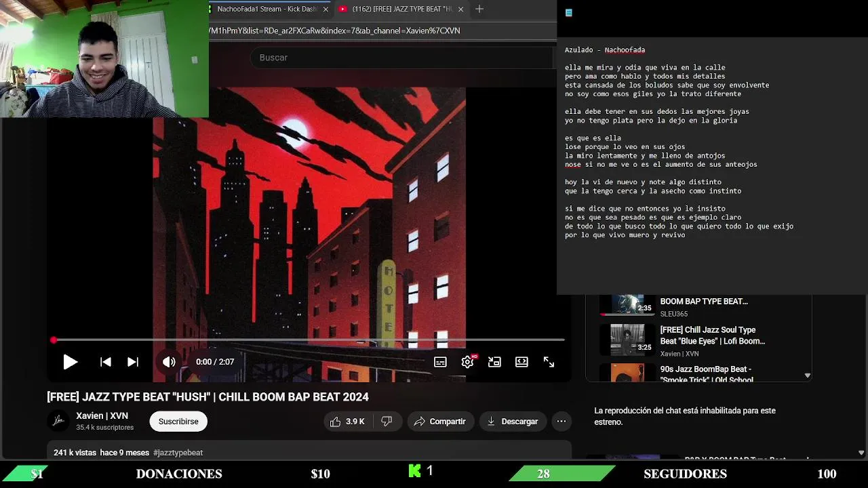The image size is (868, 488).
Task: Click the #jazztypebeat hashtag
Action: pyautogui.click(x=178, y=453)
